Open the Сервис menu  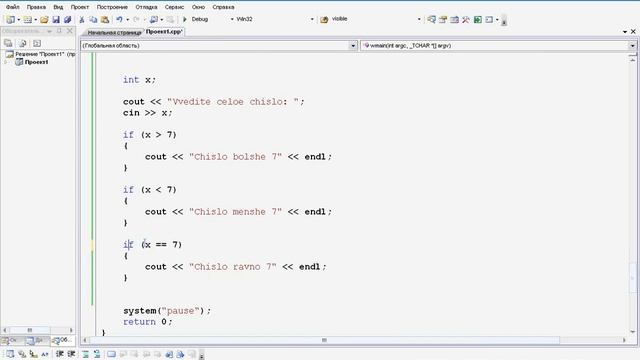174,7
